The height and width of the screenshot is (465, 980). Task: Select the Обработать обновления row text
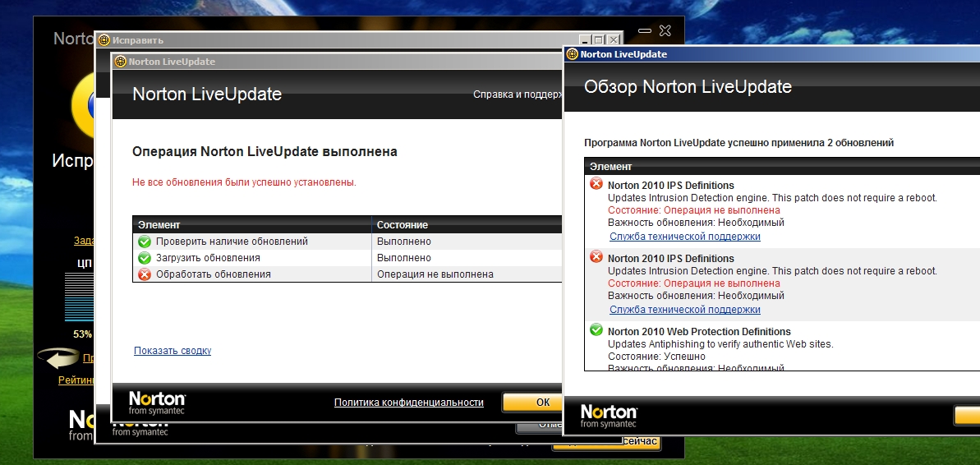click(213, 274)
